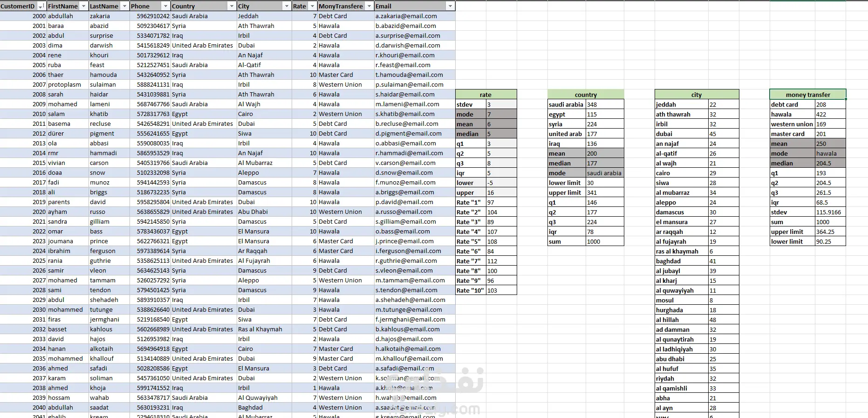Select the 'stdev' label in rate table
The image size is (868, 418).
471,104
